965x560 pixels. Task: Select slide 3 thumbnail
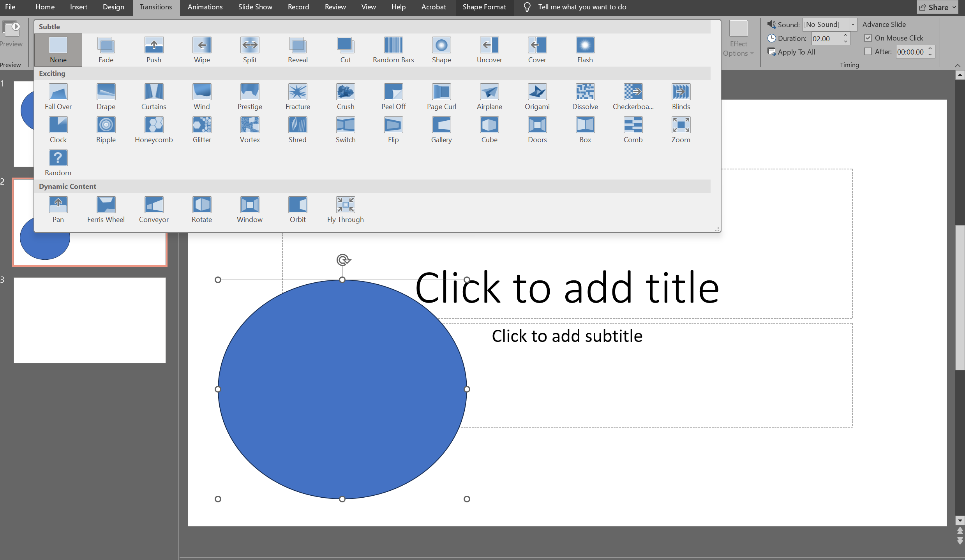tap(90, 320)
